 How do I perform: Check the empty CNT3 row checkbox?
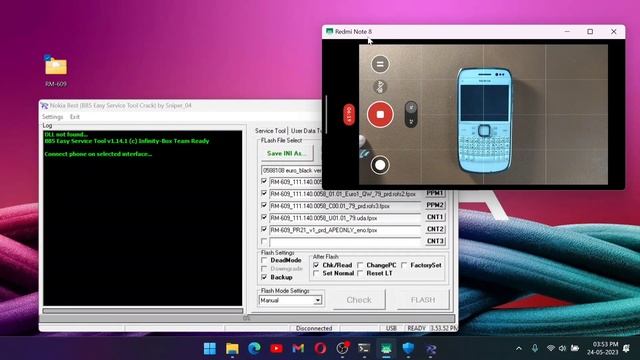pyautogui.click(x=264, y=241)
